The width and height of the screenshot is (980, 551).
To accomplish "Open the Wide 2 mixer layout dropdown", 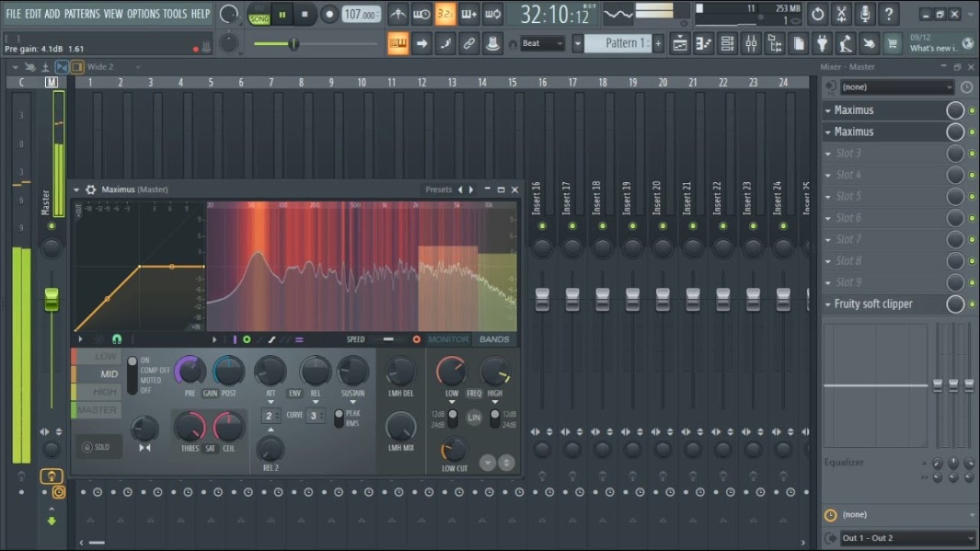I will coord(113,67).
